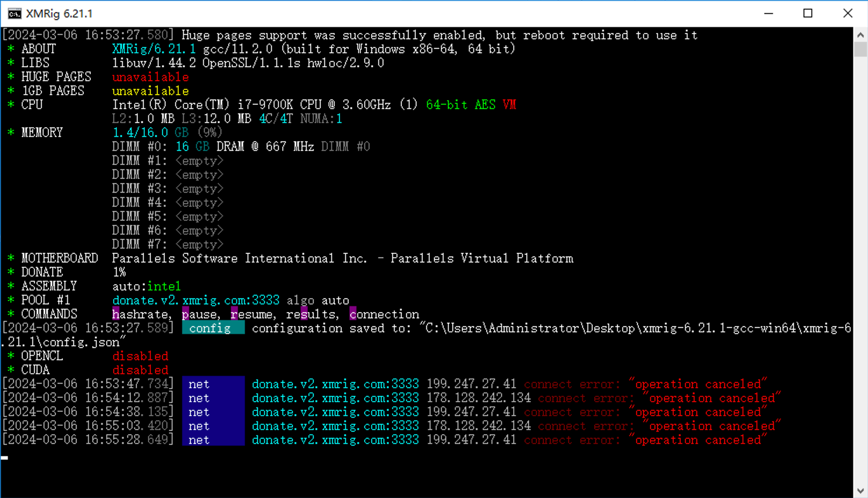This screenshot has width=868, height=498.
Task: Click the highlighted resume command
Action: click(251, 314)
